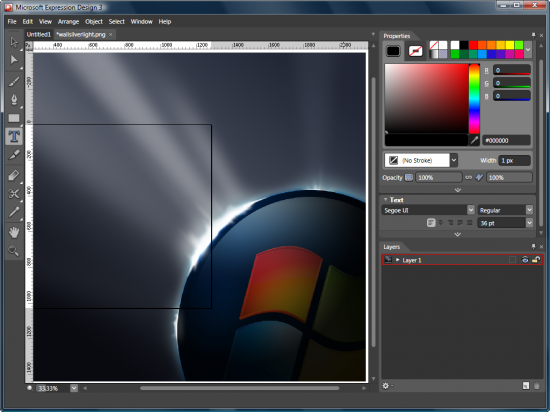Click the fill opacity grid icon
The image size is (550, 412).
click(x=409, y=177)
